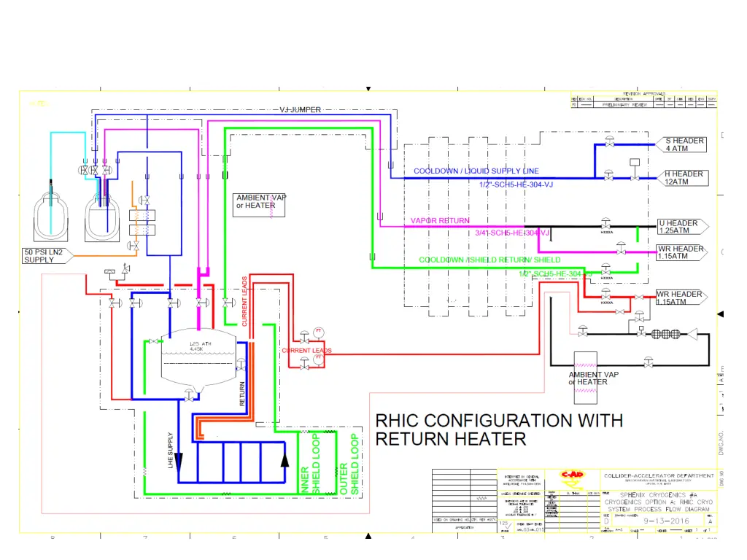Select the INNER SHIELD LOOP label
Screen dimensions: 747x560
[x=310, y=463]
